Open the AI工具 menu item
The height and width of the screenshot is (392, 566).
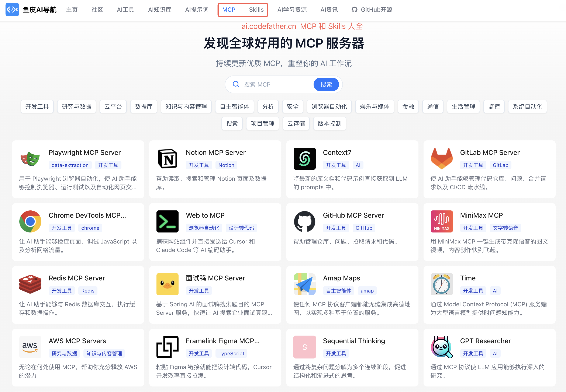click(125, 10)
